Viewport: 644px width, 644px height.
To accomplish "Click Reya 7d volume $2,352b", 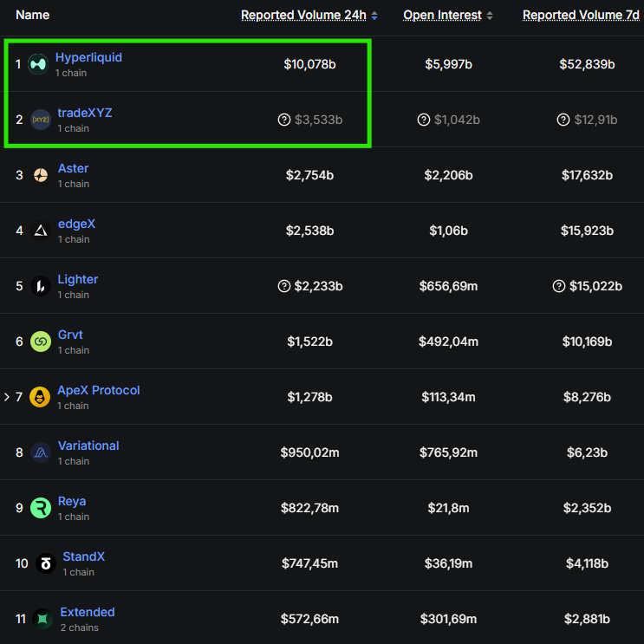I will point(587,508).
